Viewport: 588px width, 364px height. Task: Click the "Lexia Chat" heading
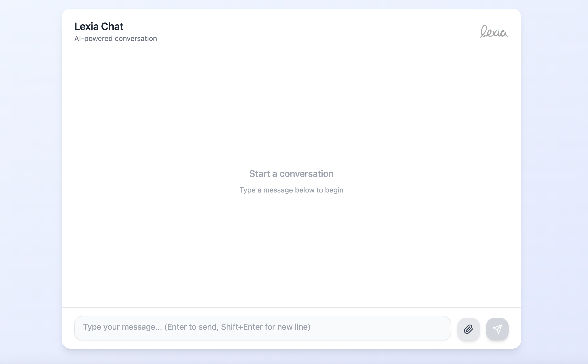tap(99, 26)
